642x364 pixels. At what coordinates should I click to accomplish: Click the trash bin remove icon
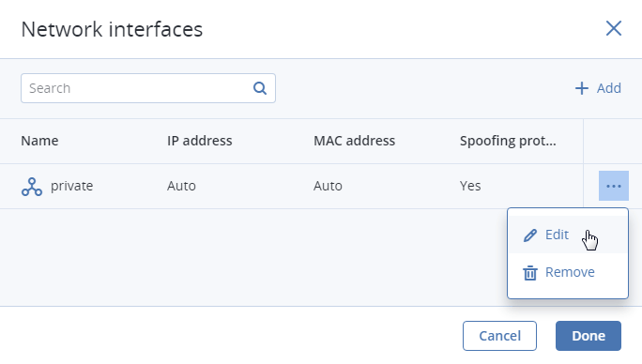(529, 273)
